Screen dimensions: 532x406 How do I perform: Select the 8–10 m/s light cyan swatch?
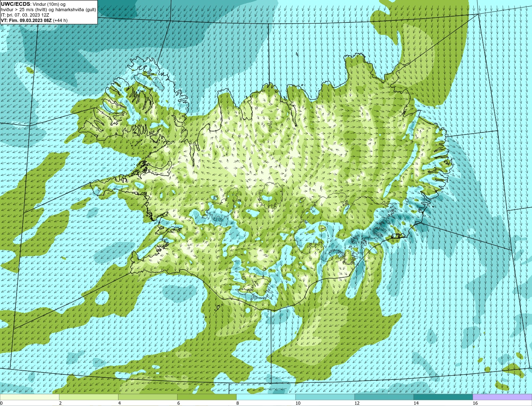click(266, 397)
